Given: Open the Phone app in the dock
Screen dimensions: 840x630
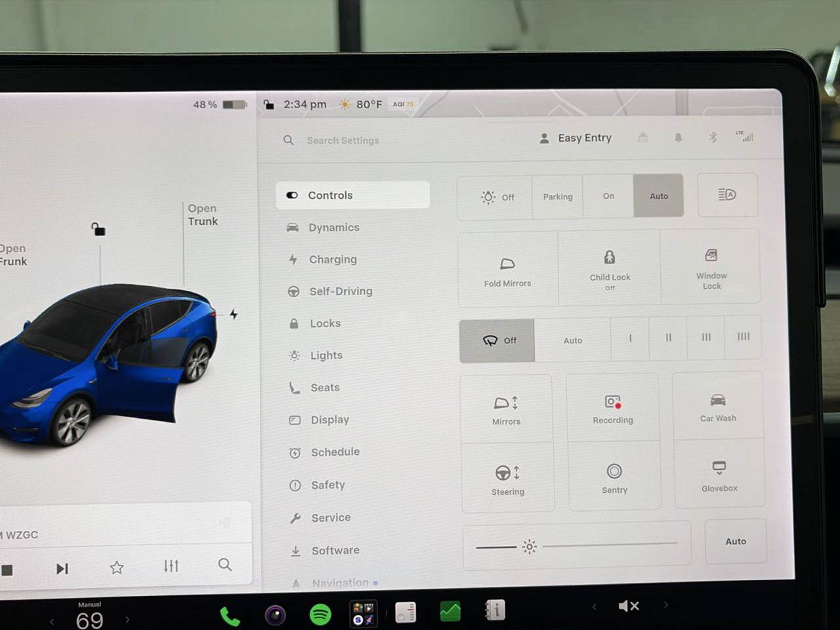Looking at the screenshot, I should pyautogui.click(x=230, y=616).
